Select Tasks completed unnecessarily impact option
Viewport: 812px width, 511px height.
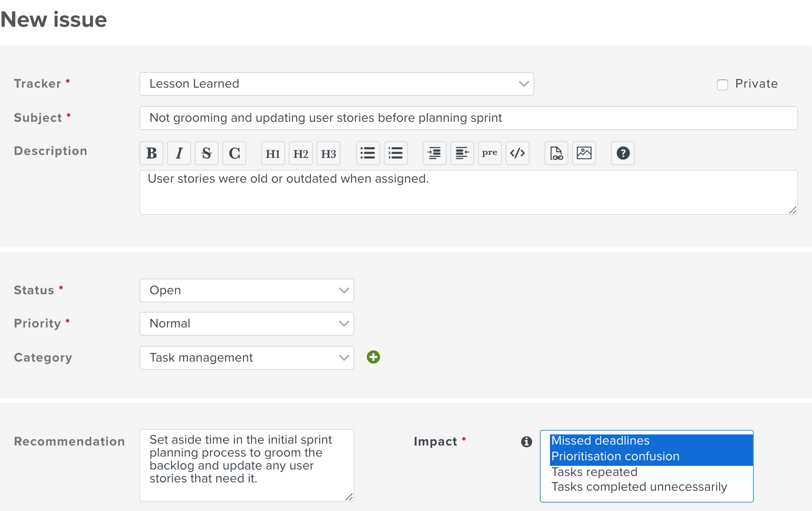(651, 487)
